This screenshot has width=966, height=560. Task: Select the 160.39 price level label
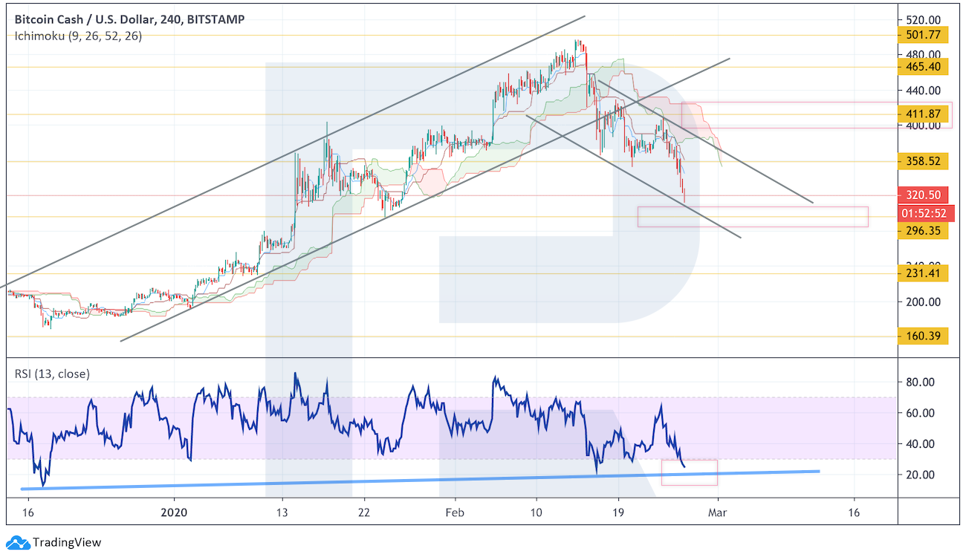pos(923,336)
